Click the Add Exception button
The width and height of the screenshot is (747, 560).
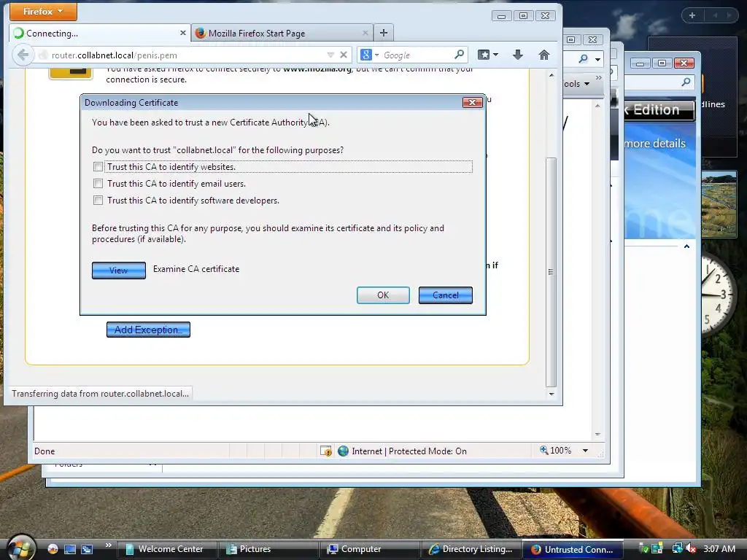click(x=148, y=330)
